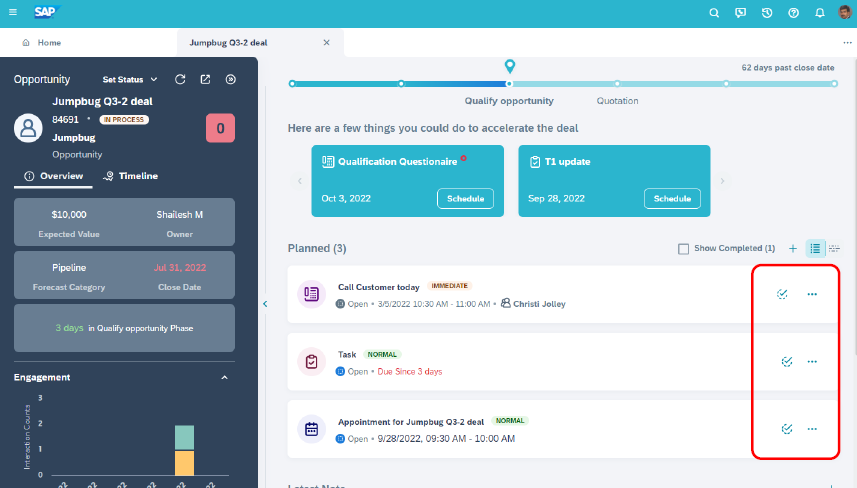
Task: Mark Call Customer today as complete
Action: click(783, 294)
